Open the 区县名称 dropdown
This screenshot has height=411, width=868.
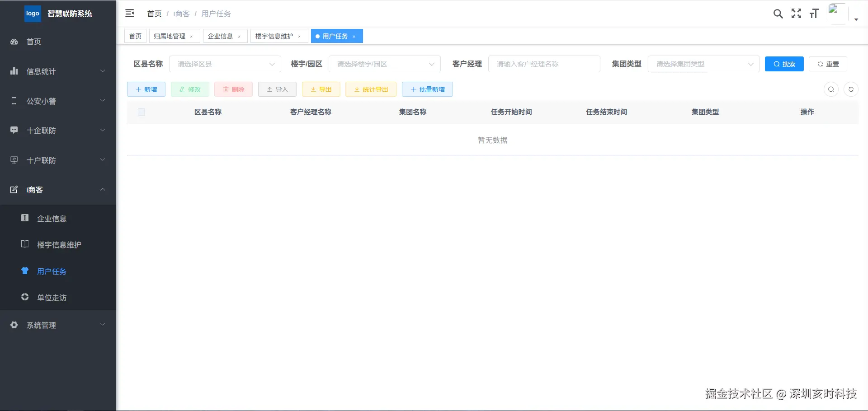[225, 64]
